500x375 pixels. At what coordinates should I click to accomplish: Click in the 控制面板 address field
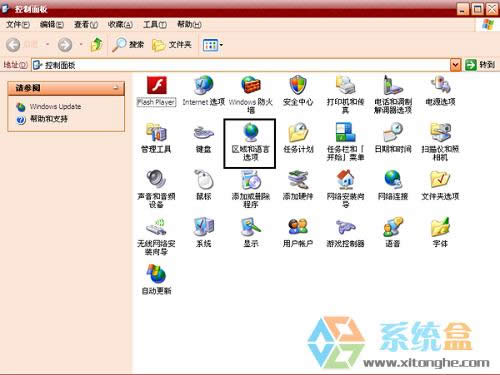[241, 65]
